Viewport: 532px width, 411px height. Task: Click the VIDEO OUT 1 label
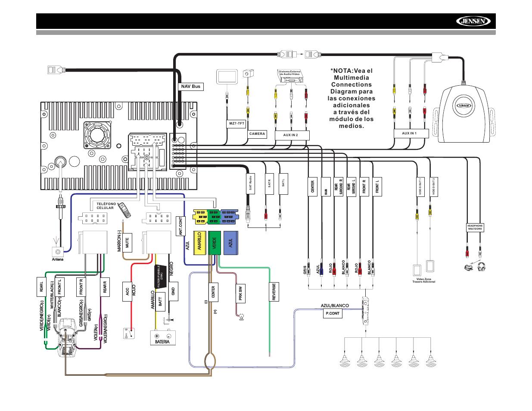point(420,187)
